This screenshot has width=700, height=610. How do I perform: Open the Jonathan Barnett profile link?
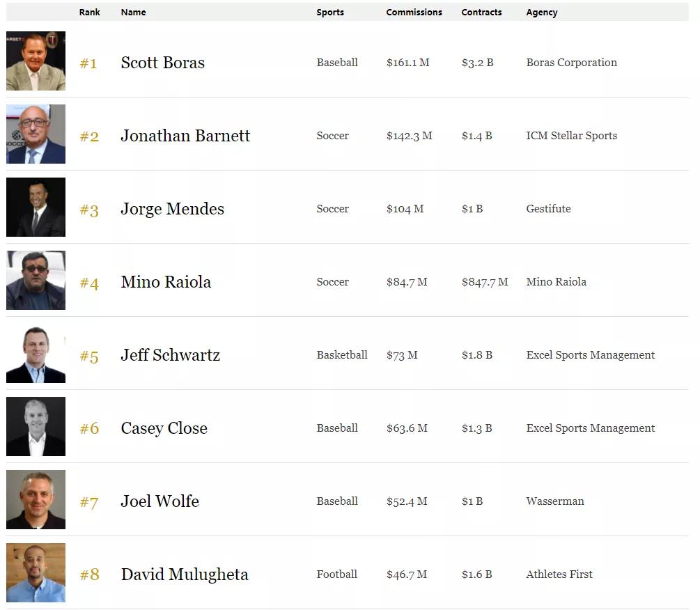tap(185, 136)
